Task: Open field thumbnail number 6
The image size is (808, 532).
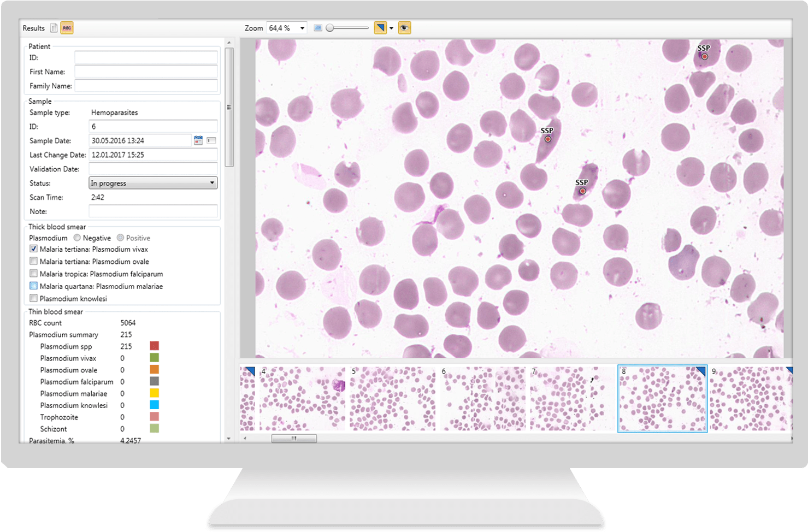Action: [482, 399]
